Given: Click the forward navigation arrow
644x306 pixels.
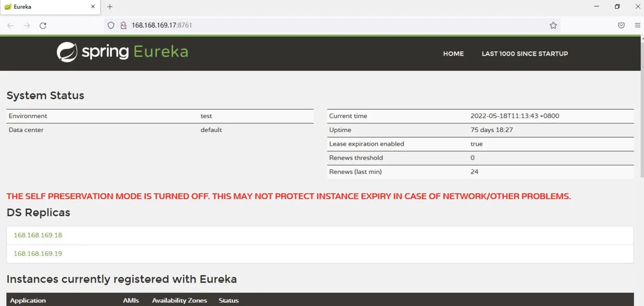Looking at the screenshot, I should coord(26,25).
